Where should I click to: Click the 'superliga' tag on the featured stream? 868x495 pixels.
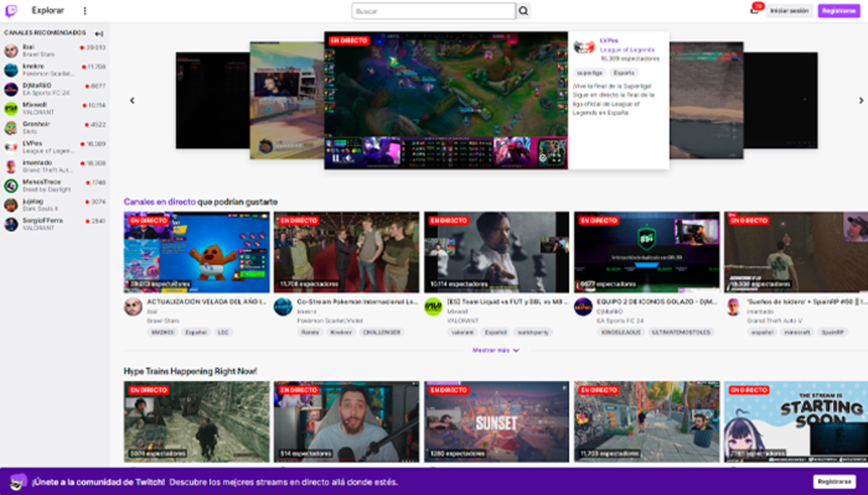tap(590, 73)
